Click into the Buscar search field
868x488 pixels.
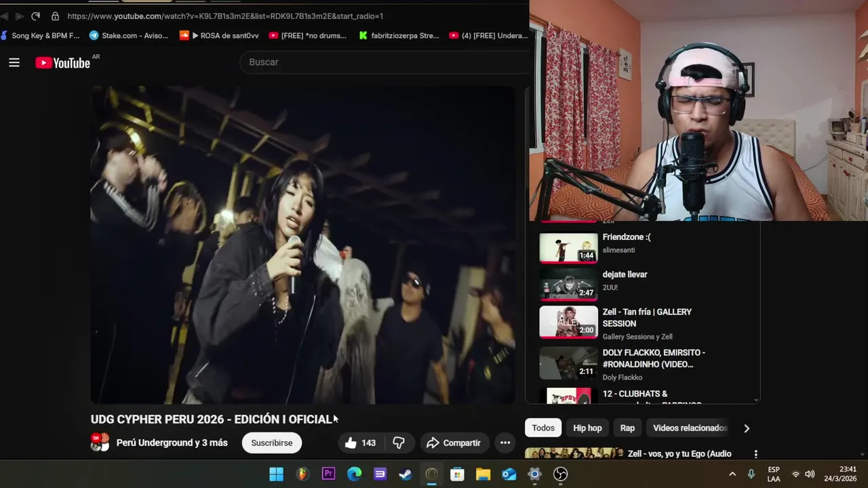384,62
